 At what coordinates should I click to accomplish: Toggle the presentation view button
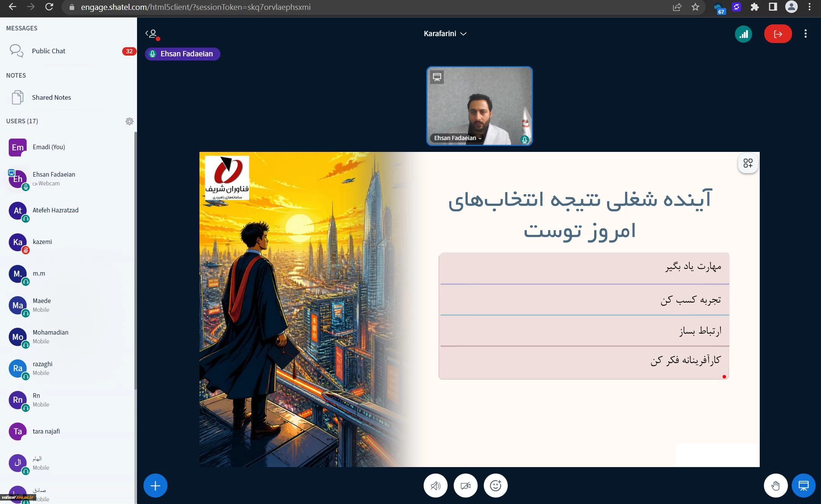[803, 486]
